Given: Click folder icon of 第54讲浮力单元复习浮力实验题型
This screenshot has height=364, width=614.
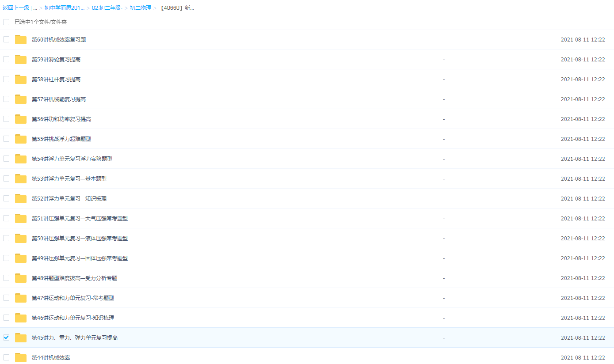Looking at the screenshot, I should [21, 159].
